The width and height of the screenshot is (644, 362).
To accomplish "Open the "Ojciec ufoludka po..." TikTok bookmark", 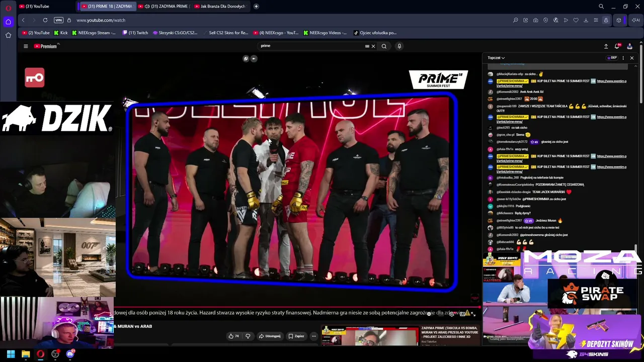I will click(x=375, y=33).
